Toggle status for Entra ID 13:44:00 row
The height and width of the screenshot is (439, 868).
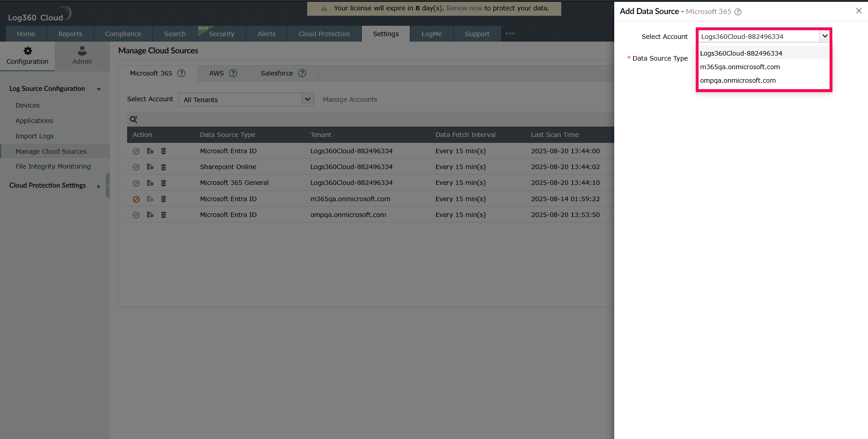click(x=136, y=151)
